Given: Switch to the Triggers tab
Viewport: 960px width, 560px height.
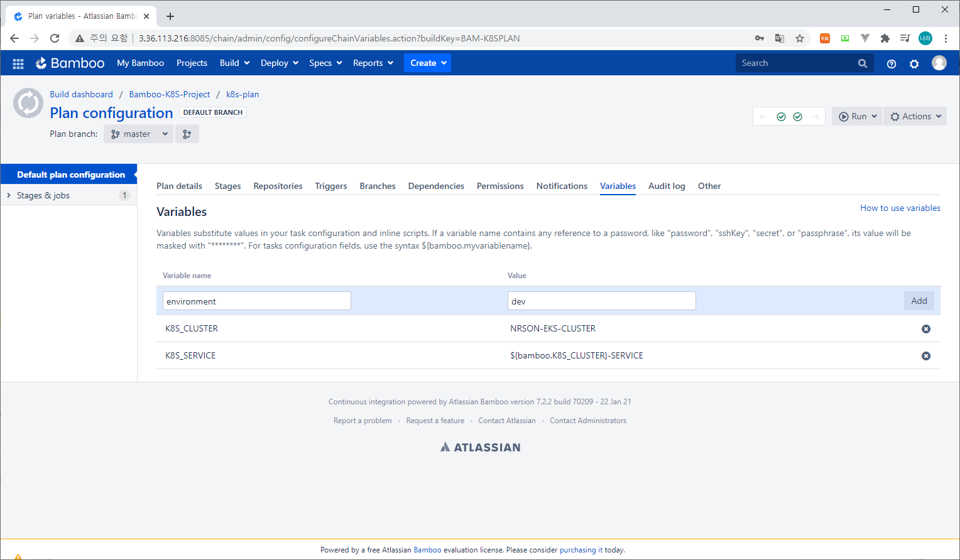Looking at the screenshot, I should tap(331, 186).
